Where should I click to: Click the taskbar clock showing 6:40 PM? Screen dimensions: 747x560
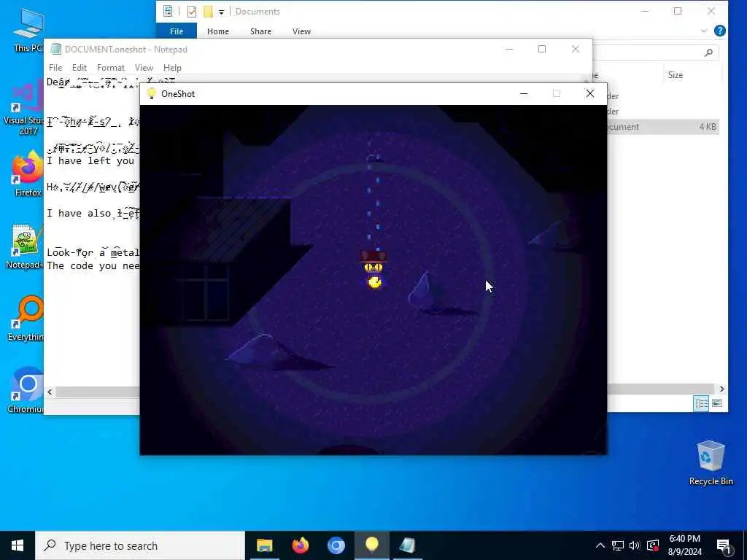click(684, 545)
